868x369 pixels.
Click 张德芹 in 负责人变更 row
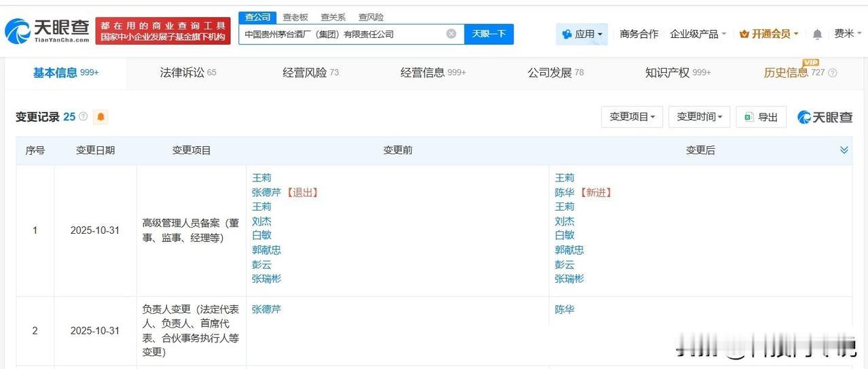pos(266,309)
